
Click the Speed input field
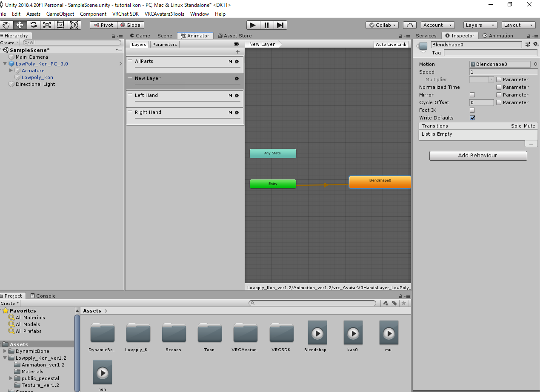click(503, 72)
